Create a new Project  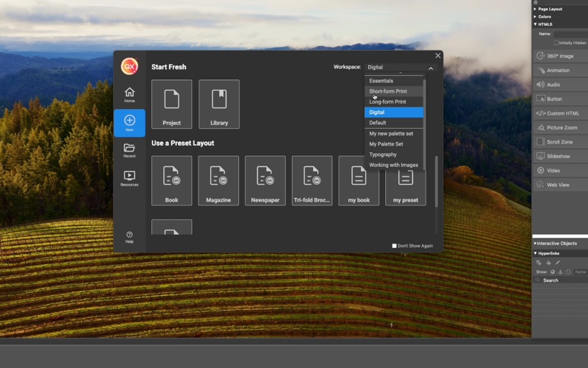point(172,104)
